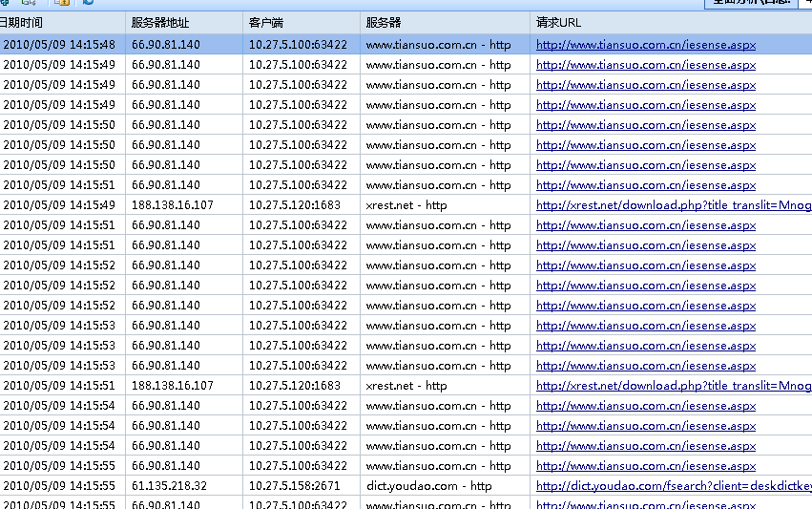Click server address 66.90.81.140 in the 14:15:48 row
Image resolution: width=812 pixels, height=509 pixels.
pyautogui.click(x=166, y=45)
